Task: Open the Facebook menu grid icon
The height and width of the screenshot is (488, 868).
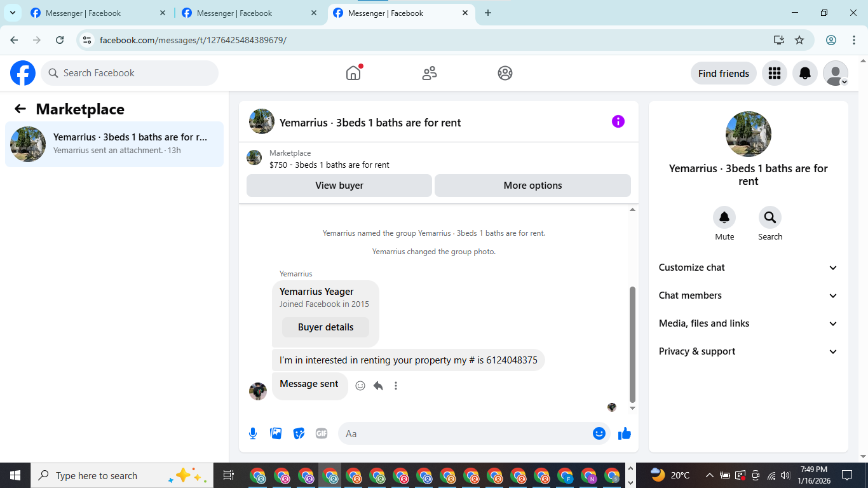Action: (774, 73)
